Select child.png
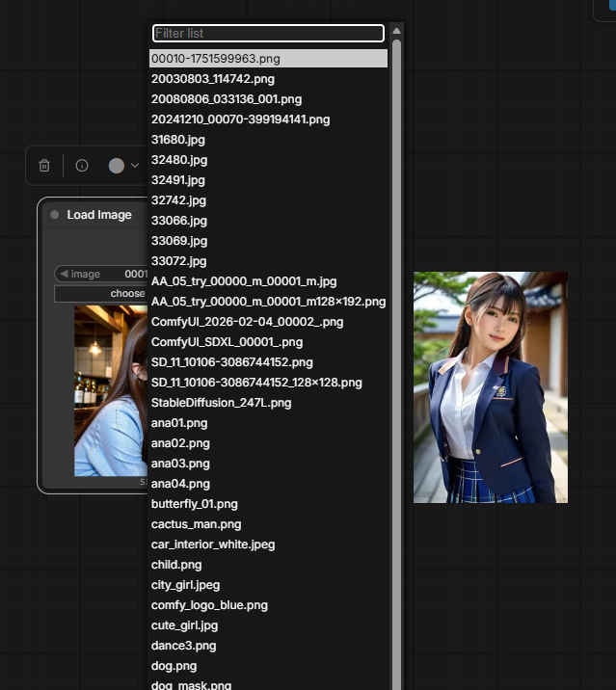This screenshot has height=690, width=616. (x=268, y=565)
